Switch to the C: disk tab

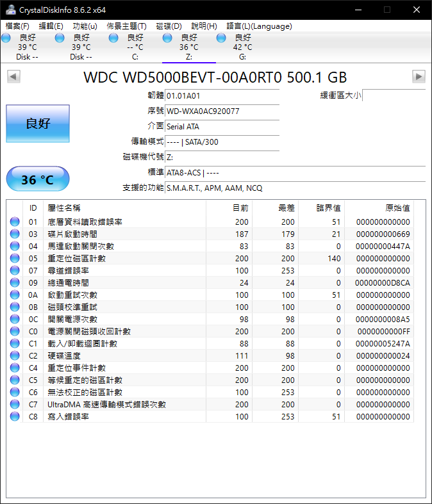pos(135,47)
